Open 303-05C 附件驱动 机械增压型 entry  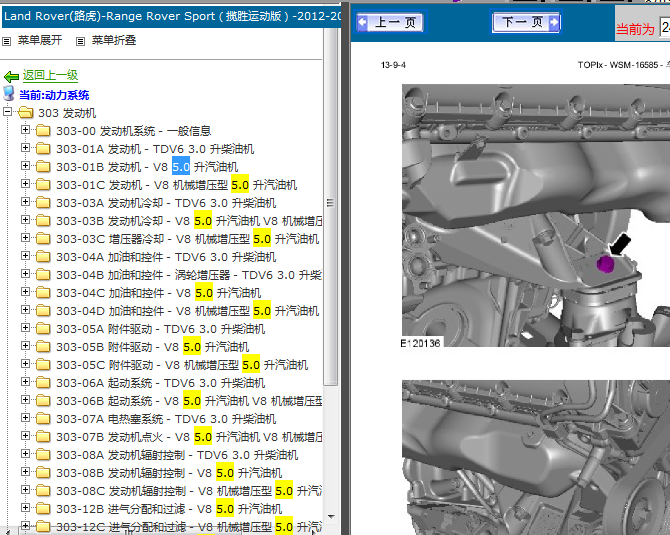click(x=182, y=365)
